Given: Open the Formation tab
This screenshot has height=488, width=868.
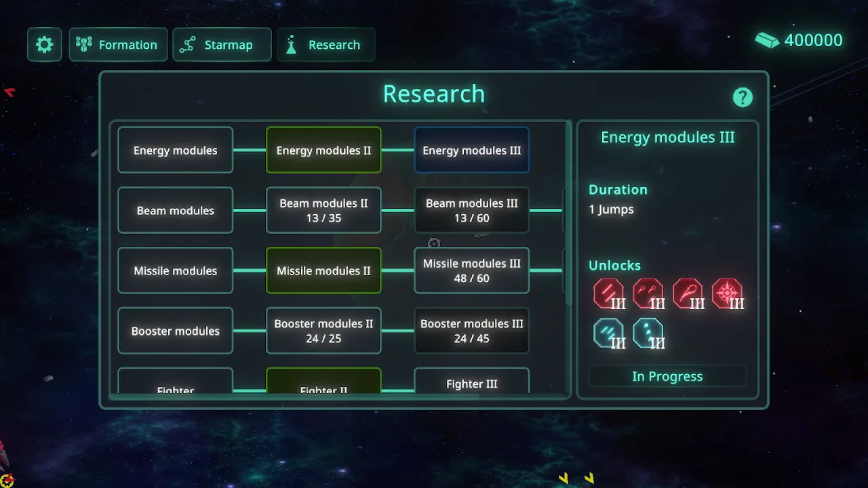Looking at the screenshot, I should 118,45.
